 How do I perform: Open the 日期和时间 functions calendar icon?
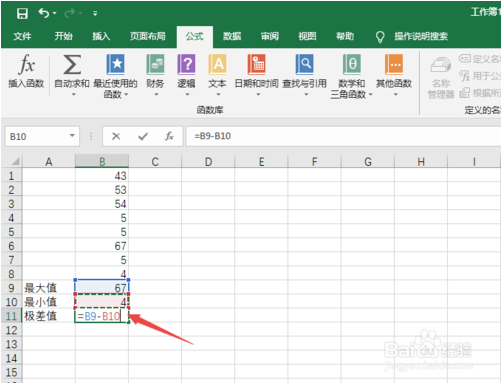(256, 64)
